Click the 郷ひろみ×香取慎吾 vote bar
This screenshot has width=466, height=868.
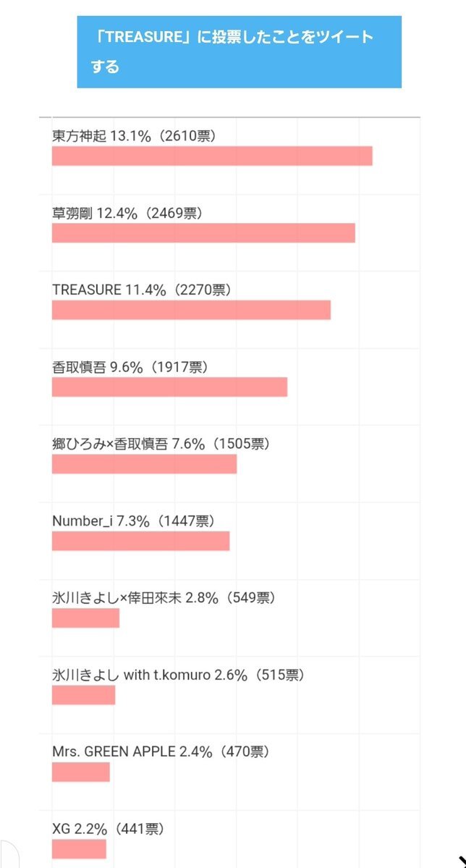(x=145, y=464)
